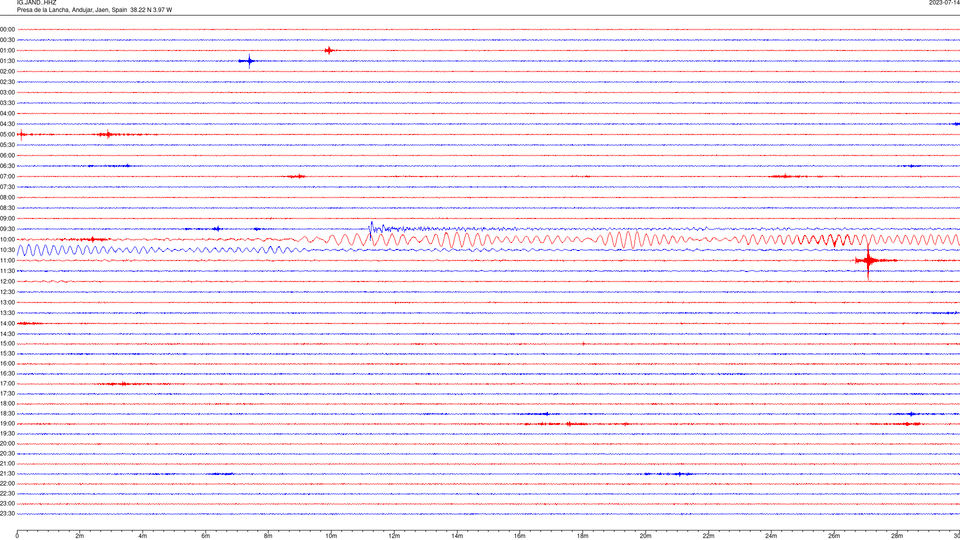960x540 pixels.
Task: Click the 19:00 time label
Action: [x=7, y=424]
